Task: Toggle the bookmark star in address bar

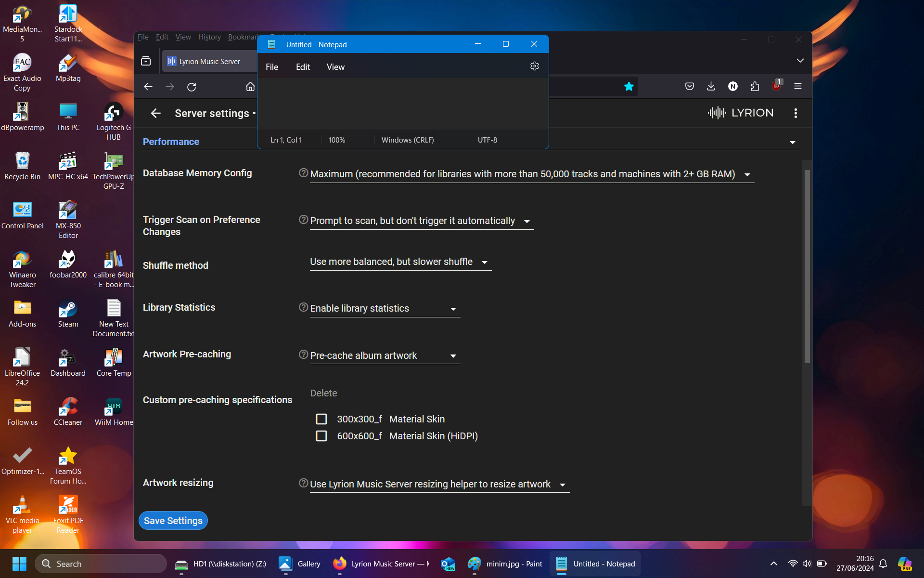Action: tap(629, 86)
